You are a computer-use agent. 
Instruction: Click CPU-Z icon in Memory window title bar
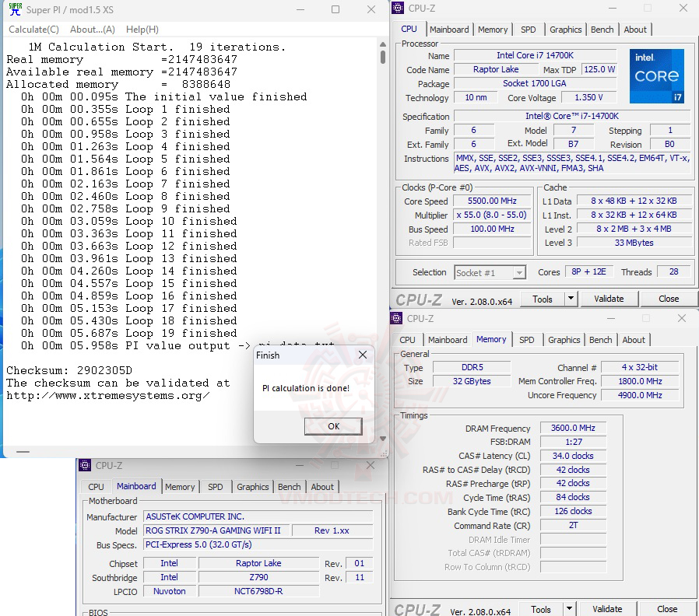(x=396, y=318)
